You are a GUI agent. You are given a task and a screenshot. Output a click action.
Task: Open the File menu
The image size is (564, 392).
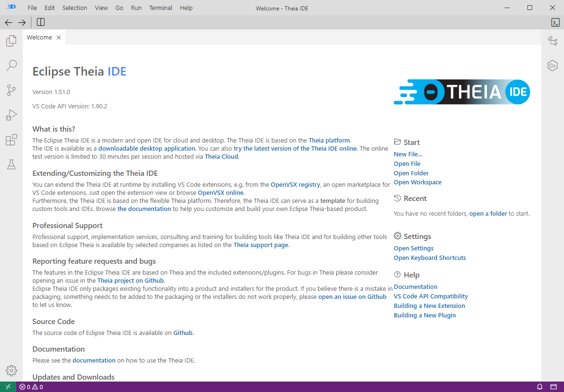pyautogui.click(x=32, y=8)
